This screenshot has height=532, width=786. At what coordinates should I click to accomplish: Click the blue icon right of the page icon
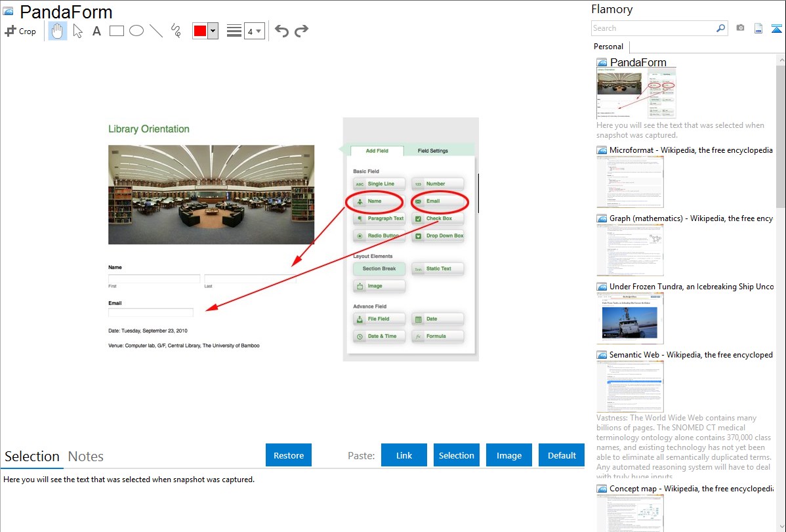pos(776,28)
